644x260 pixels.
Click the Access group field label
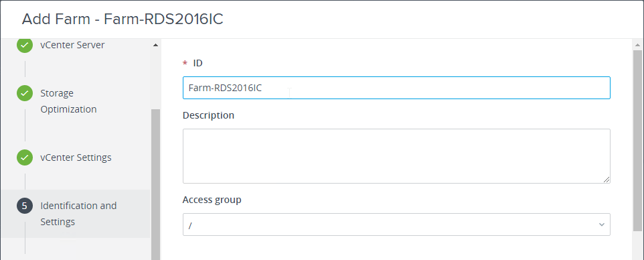212,200
